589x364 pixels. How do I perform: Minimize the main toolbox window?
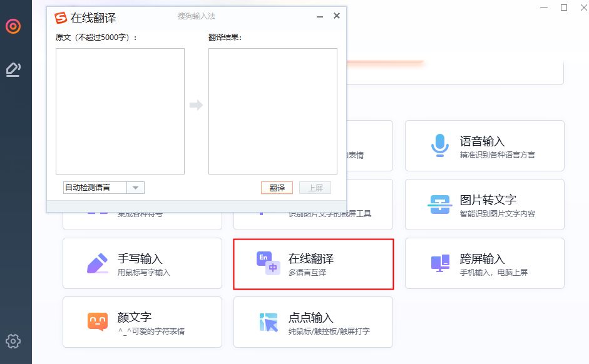(544, 8)
